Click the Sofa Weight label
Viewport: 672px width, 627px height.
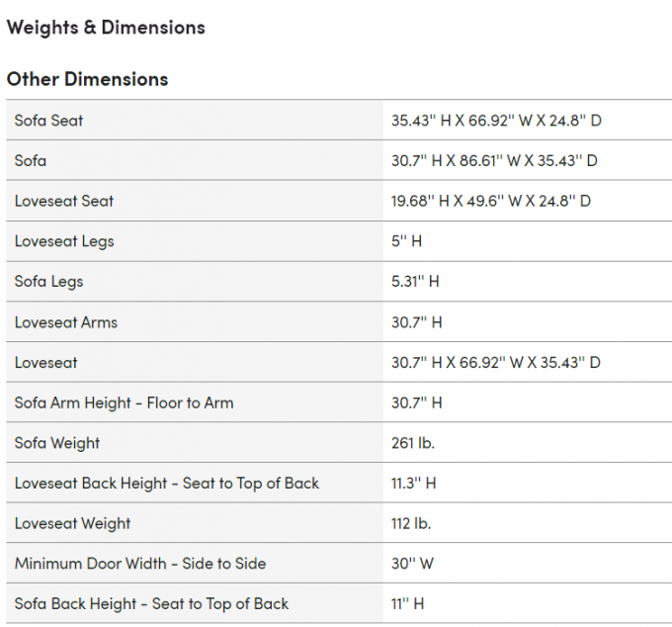[x=57, y=443]
